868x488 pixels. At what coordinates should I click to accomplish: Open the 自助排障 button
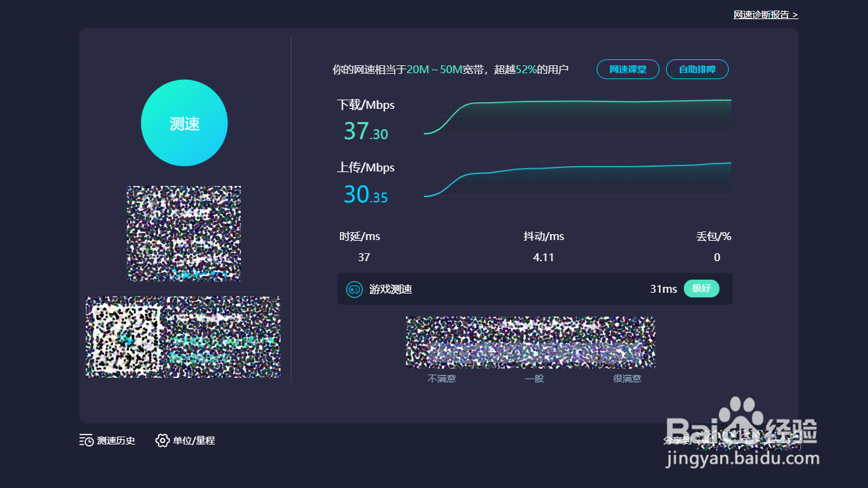click(x=697, y=69)
